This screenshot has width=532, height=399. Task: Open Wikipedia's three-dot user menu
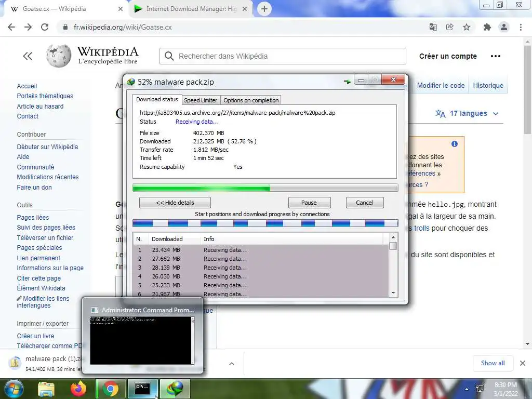(x=495, y=56)
